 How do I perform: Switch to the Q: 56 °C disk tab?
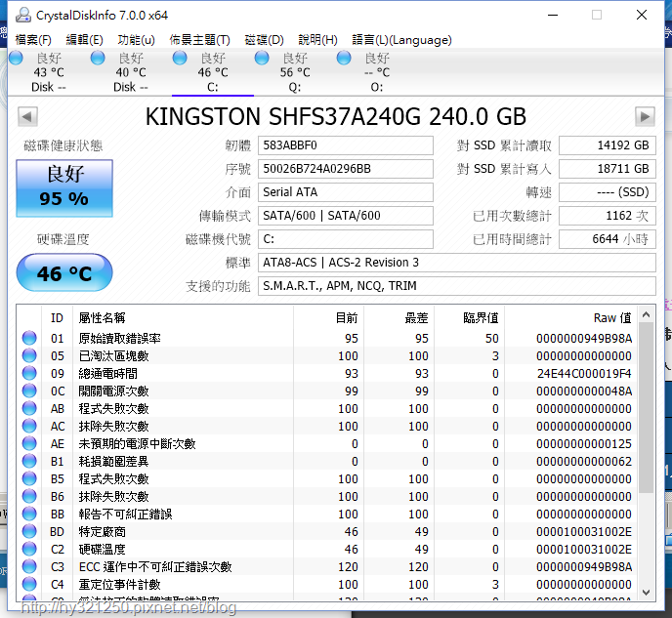[295, 72]
